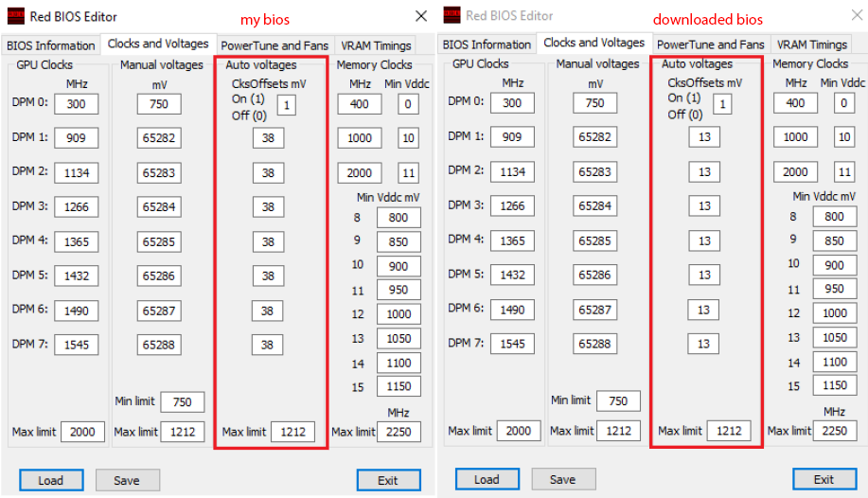
Task: Edit DPM 7 clock 1545 in downloaded bios
Action: (513, 344)
